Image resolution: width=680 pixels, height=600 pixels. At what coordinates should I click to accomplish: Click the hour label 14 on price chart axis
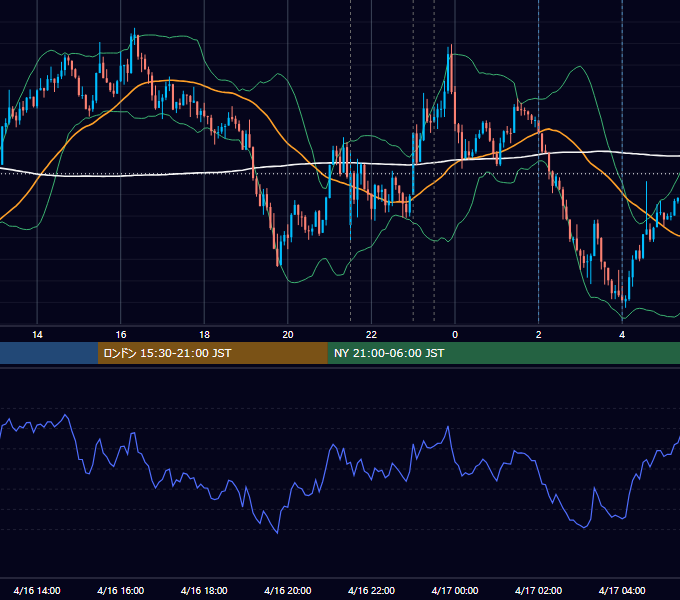tap(37, 335)
